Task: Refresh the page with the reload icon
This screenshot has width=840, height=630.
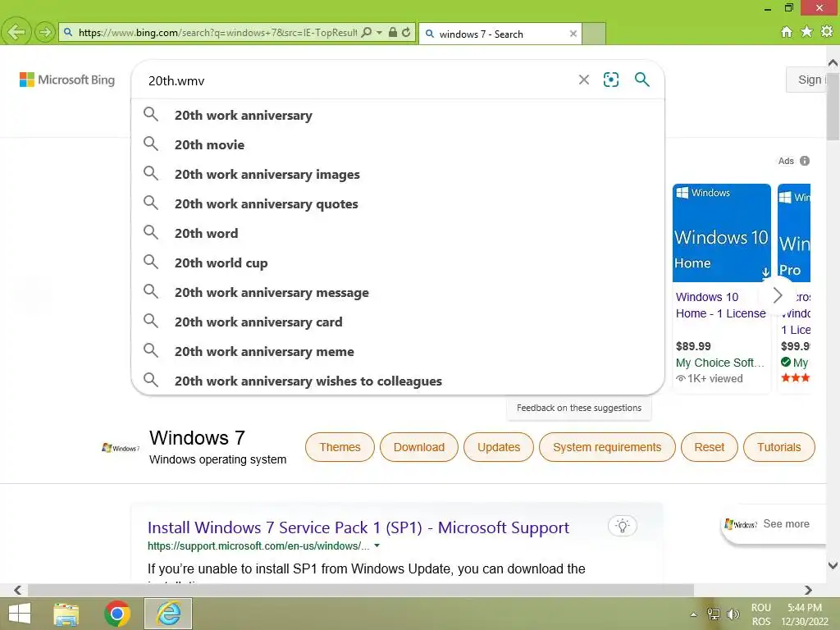Action: tap(406, 32)
